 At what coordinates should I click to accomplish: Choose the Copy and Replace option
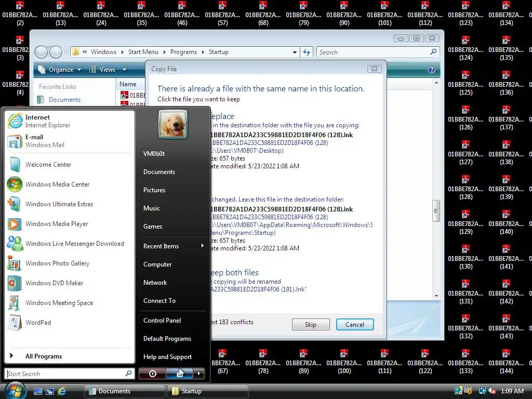coord(292,141)
